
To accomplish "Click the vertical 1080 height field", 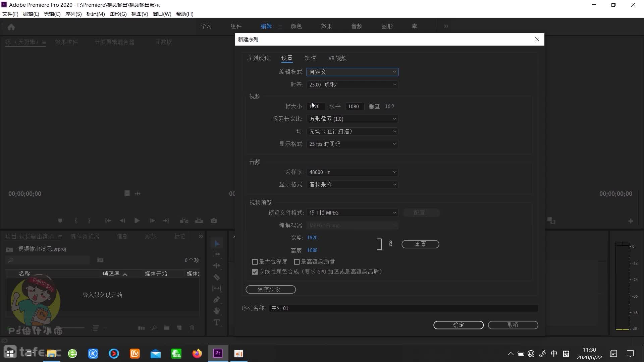I will pyautogui.click(x=355, y=106).
